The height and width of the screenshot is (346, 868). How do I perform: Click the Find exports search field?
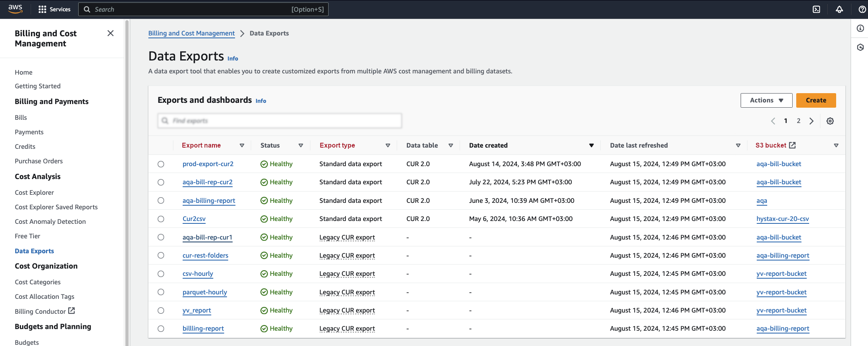pyautogui.click(x=280, y=121)
